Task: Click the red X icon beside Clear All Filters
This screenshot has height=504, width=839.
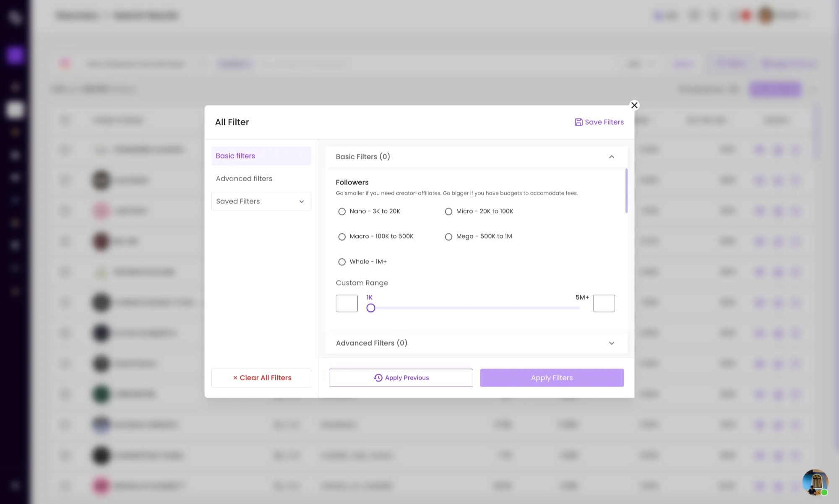Action: 235,378
